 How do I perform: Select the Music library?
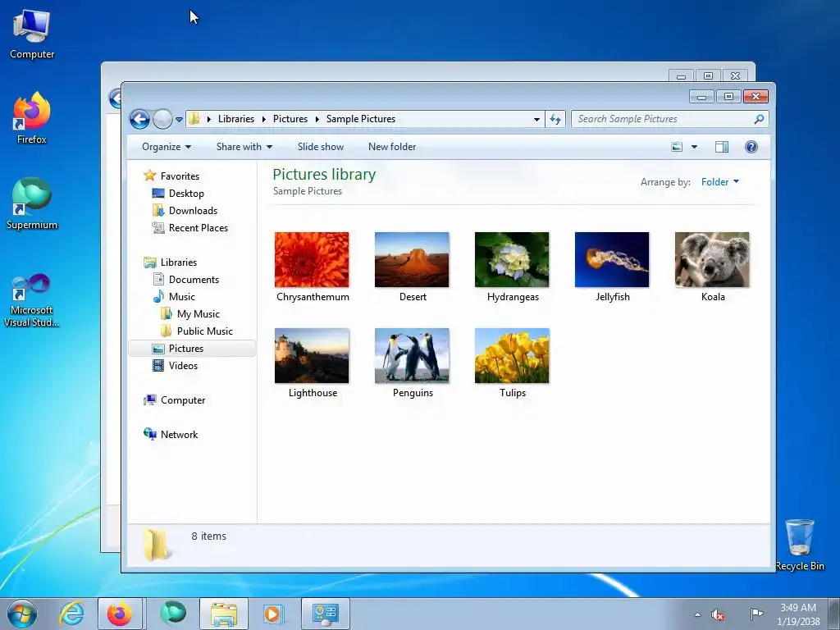[181, 296]
